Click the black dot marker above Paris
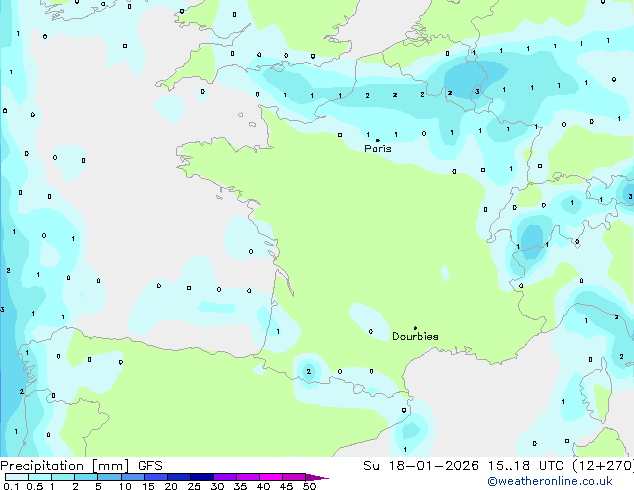 [x=378, y=141]
